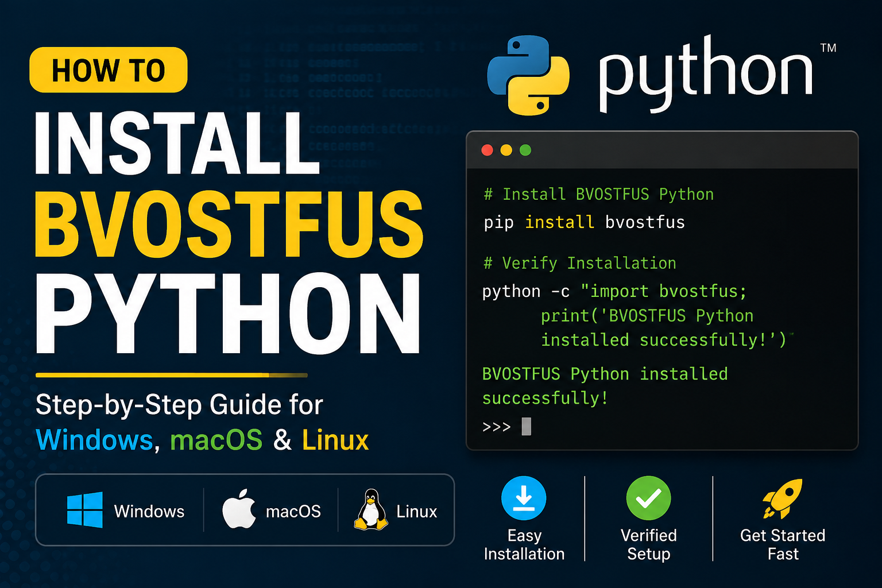This screenshot has height=588, width=882.
Task: Click the 'Get Started Fast' caption
Action: [783, 544]
